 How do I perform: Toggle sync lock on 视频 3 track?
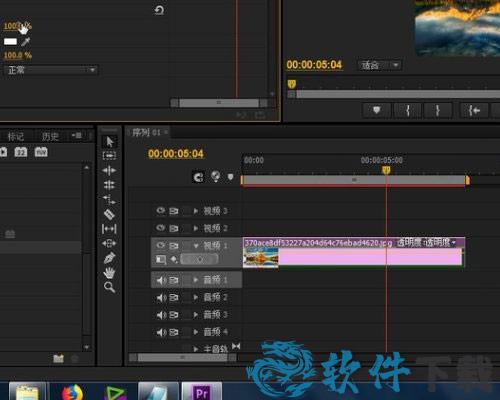tap(174, 211)
